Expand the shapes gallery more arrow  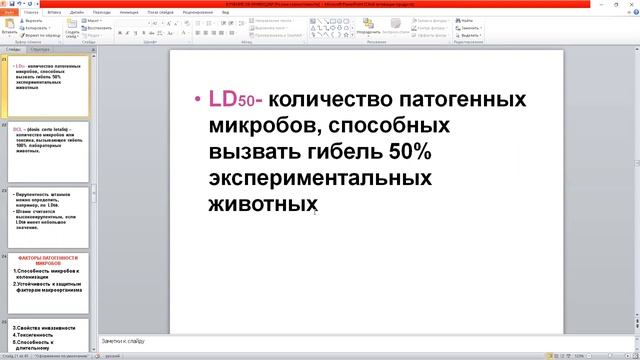[x=352, y=35]
